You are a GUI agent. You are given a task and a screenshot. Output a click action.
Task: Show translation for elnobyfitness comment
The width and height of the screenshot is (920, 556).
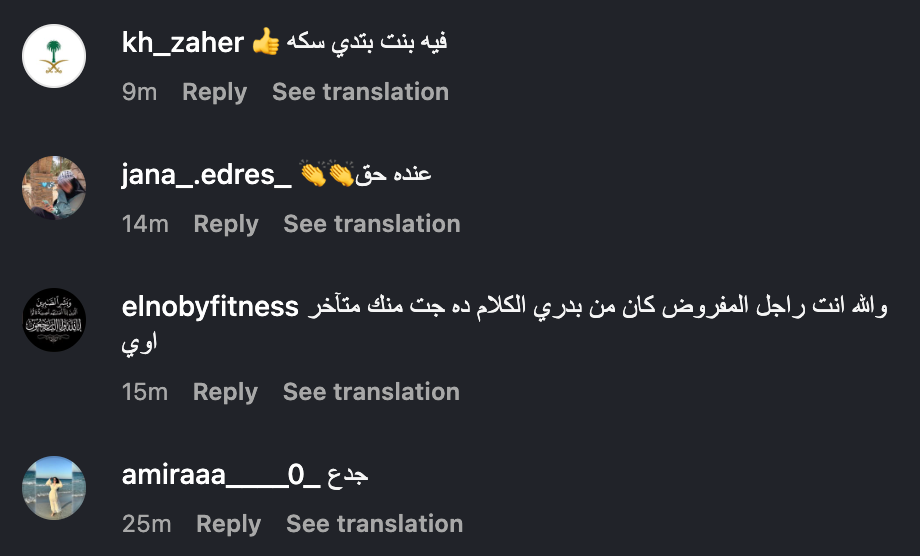371,392
